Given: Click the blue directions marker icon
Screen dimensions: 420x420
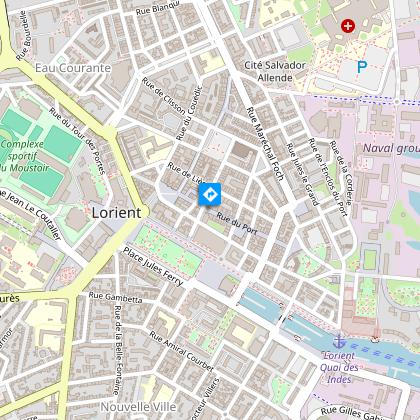Looking at the screenshot, I should pos(210,194).
